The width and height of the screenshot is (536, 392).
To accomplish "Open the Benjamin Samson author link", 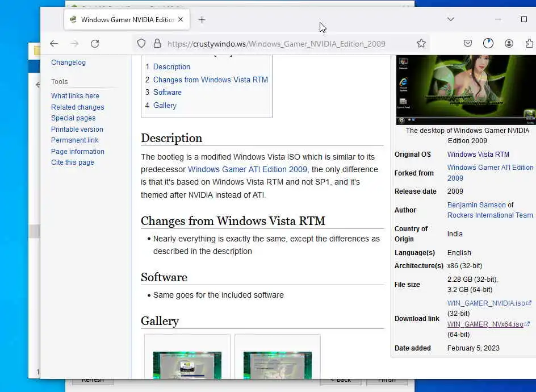I will pyautogui.click(x=476, y=205).
